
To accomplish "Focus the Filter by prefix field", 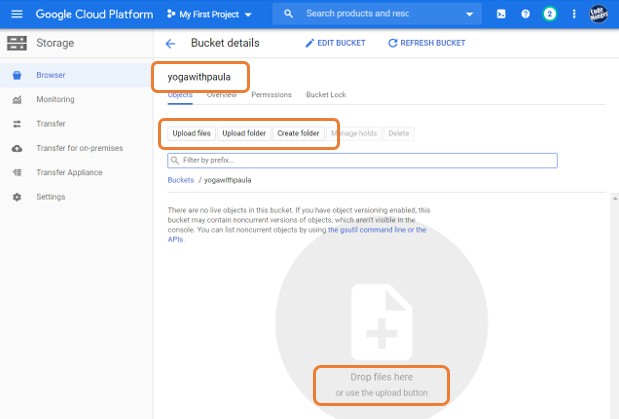I will pos(362,160).
